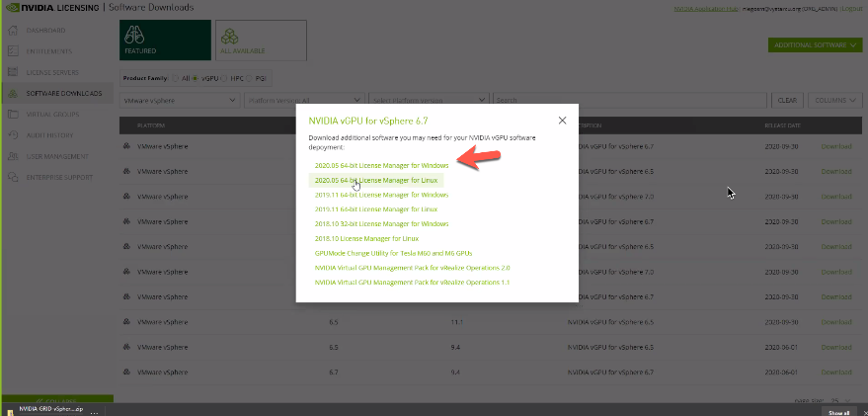Click the User Management people icon
The height and width of the screenshot is (416, 868).
tap(13, 157)
